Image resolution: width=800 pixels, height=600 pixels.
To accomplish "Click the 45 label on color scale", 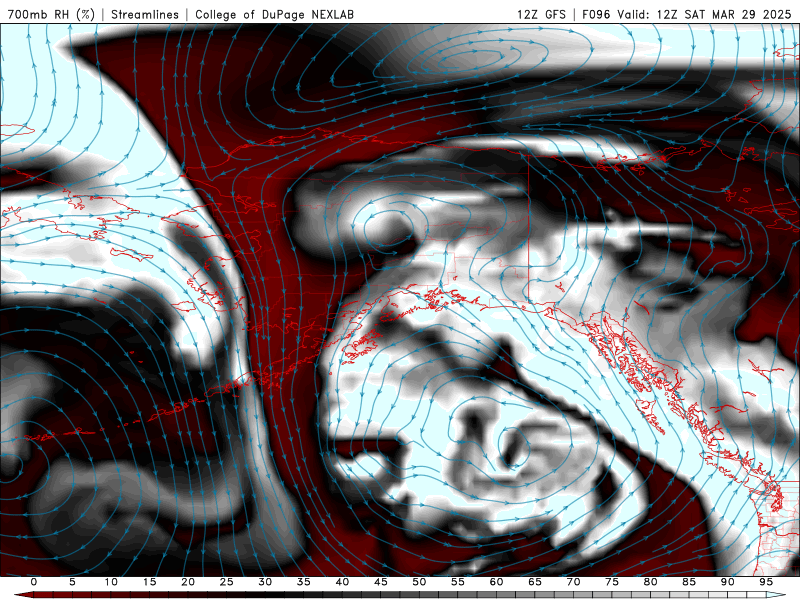I will tap(381, 582).
